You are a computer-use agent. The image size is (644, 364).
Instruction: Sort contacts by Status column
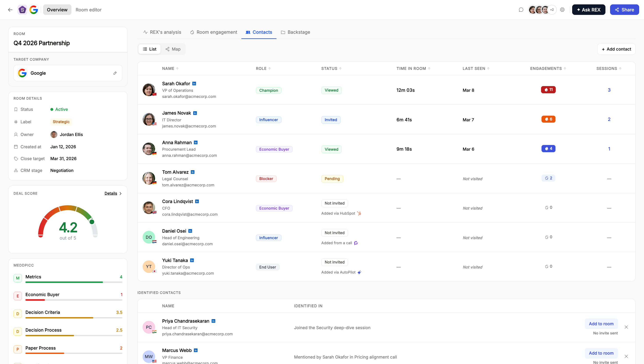(x=331, y=69)
